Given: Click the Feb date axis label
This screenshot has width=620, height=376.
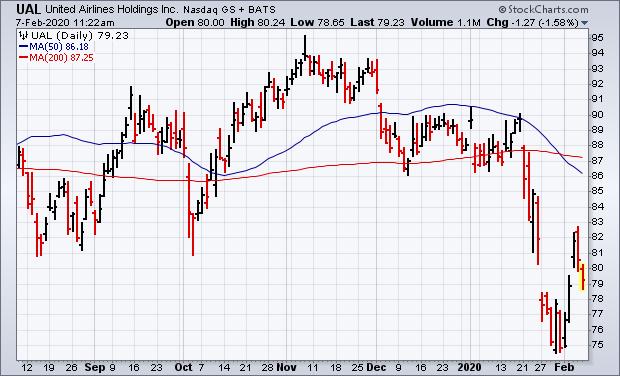Looking at the screenshot, I should click(x=563, y=367).
